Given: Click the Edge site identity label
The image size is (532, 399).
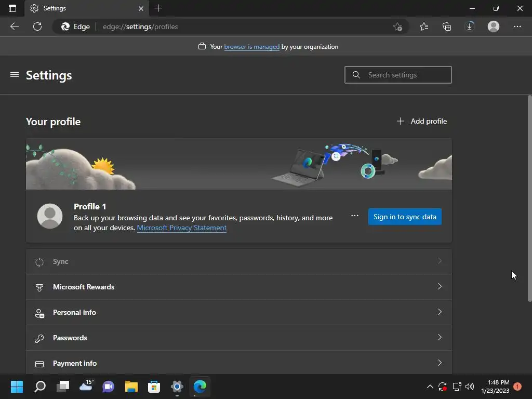Looking at the screenshot, I should point(75,26).
